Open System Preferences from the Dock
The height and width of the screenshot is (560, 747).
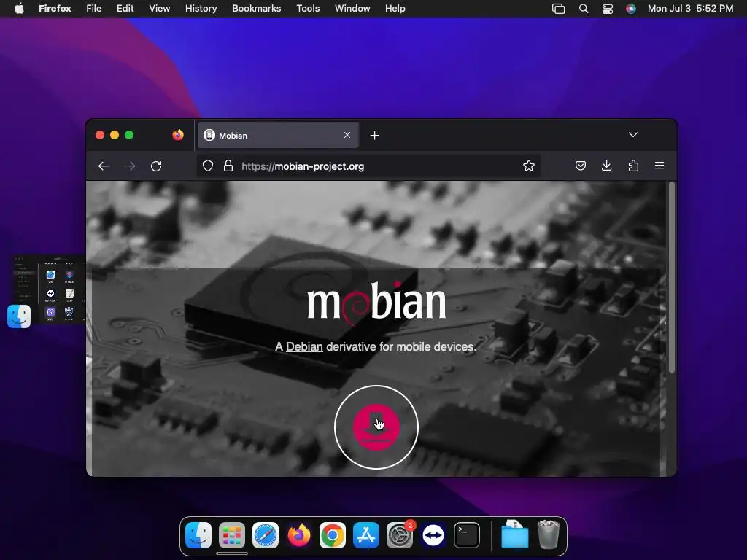point(400,535)
